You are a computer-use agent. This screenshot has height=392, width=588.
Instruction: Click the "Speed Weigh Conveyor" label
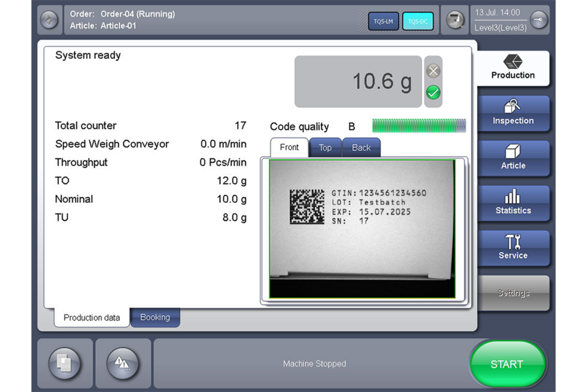[112, 144]
